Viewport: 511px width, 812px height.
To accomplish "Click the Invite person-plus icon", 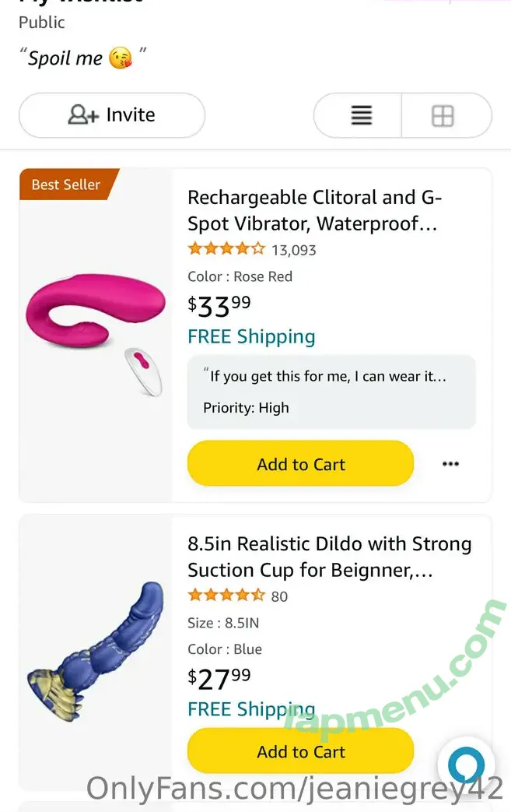I will coord(83,115).
